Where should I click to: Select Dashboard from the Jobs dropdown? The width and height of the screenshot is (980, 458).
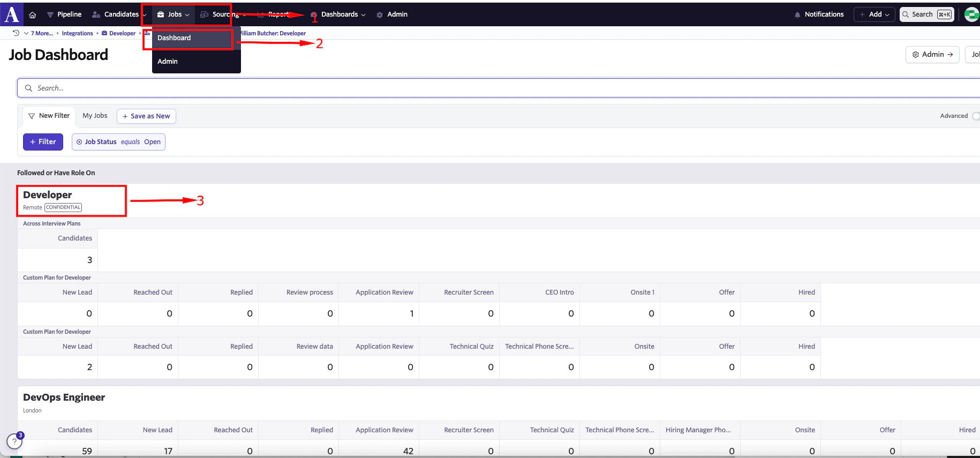196,38
